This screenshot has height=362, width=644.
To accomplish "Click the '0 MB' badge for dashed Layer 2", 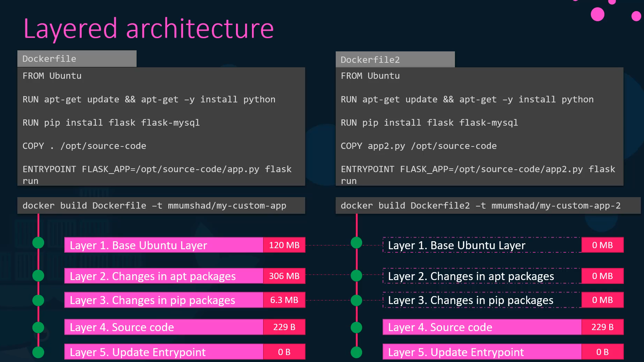I will point(603,276).
